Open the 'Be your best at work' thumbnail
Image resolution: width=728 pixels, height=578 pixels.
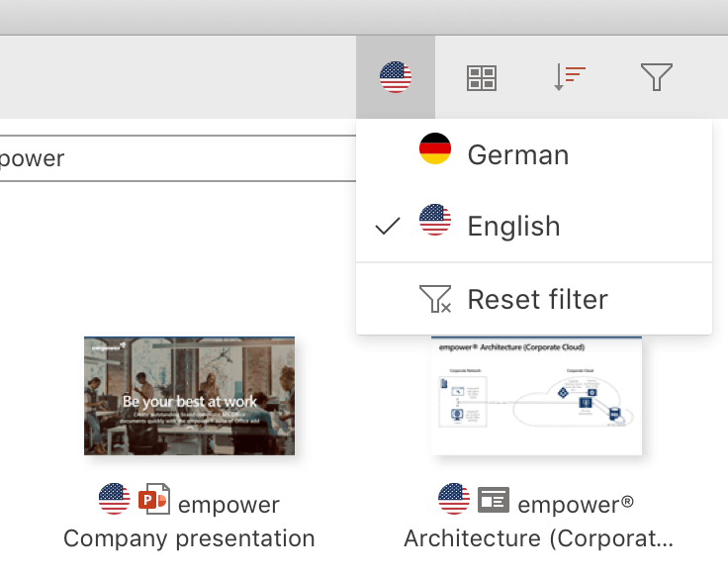189,396
